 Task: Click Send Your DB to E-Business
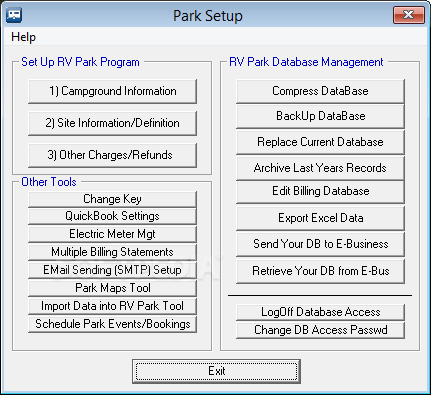(320, 244)
